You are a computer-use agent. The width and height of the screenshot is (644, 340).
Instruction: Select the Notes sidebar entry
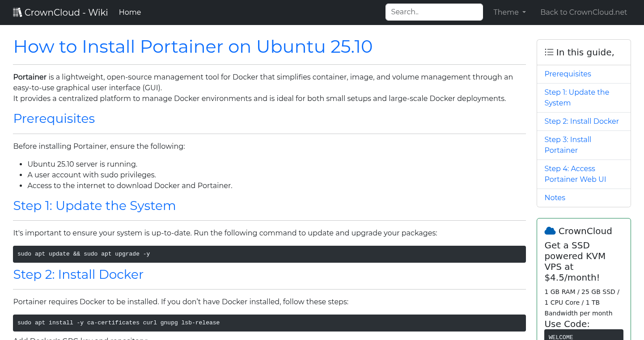click(x=555, y=197)
